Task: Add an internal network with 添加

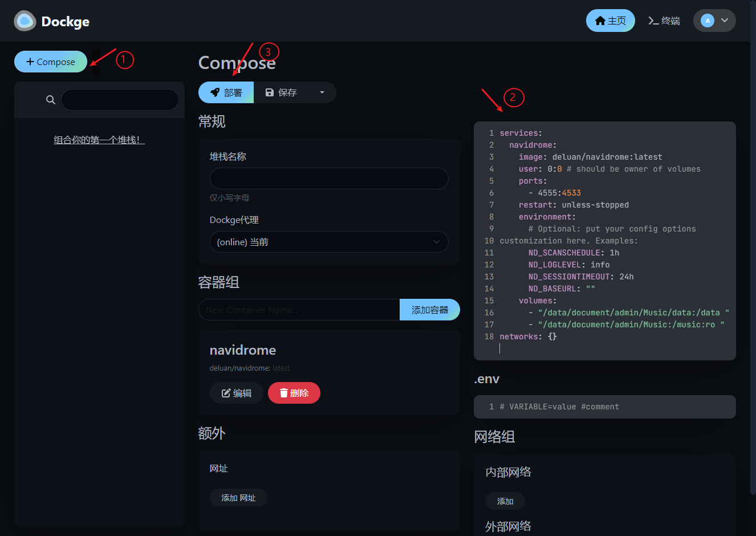Action: click(505, 501)
